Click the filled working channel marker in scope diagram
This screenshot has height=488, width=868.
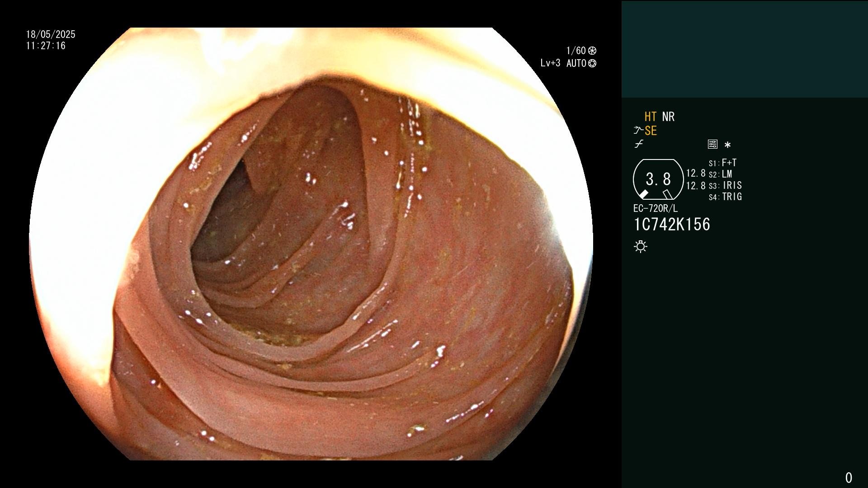(643, 194)
